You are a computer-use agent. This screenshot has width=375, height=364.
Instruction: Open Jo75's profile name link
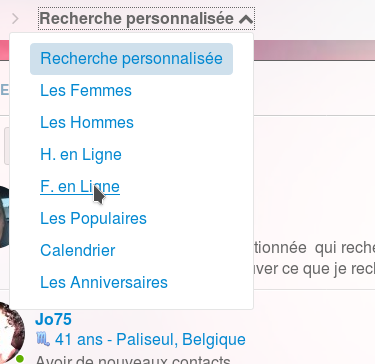(x=53, y=319)
